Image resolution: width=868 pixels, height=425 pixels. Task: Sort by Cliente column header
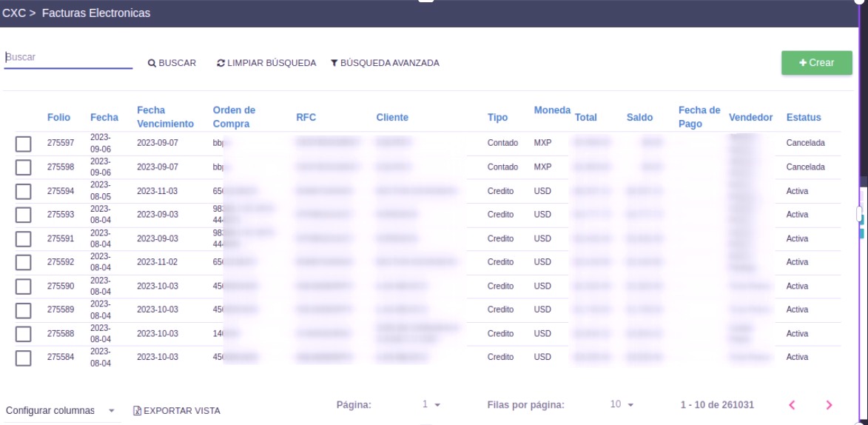point(392,118)
